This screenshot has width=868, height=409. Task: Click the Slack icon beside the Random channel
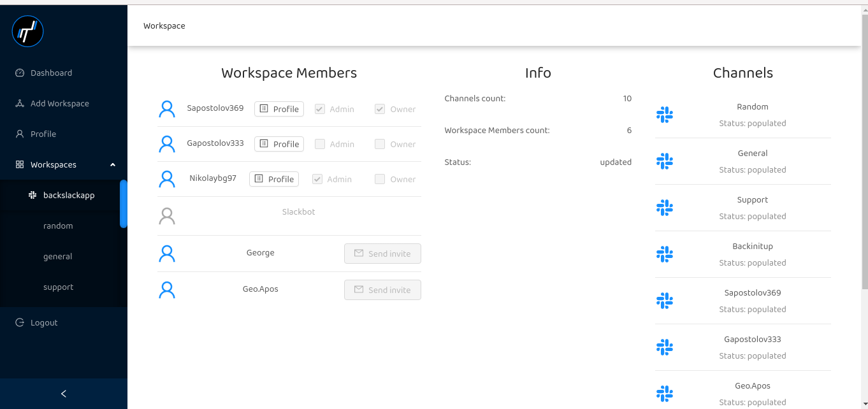tap(665, 115)
